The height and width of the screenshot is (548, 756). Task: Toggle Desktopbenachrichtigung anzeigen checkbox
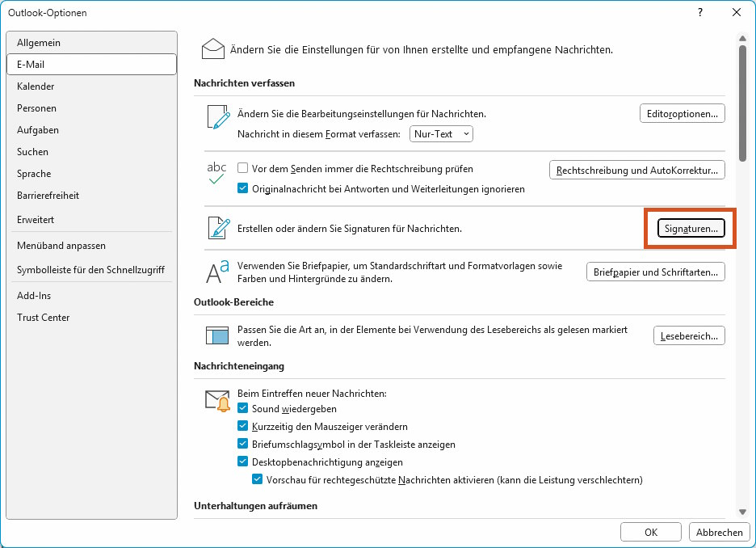(x=242, y=462)
